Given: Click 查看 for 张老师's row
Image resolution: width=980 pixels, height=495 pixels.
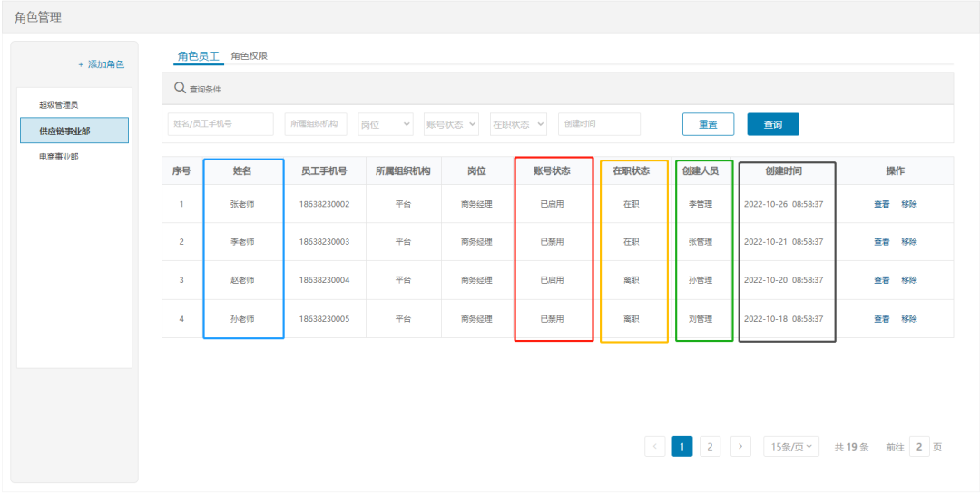Looking at the screenshot, I should tap(881, 204).
